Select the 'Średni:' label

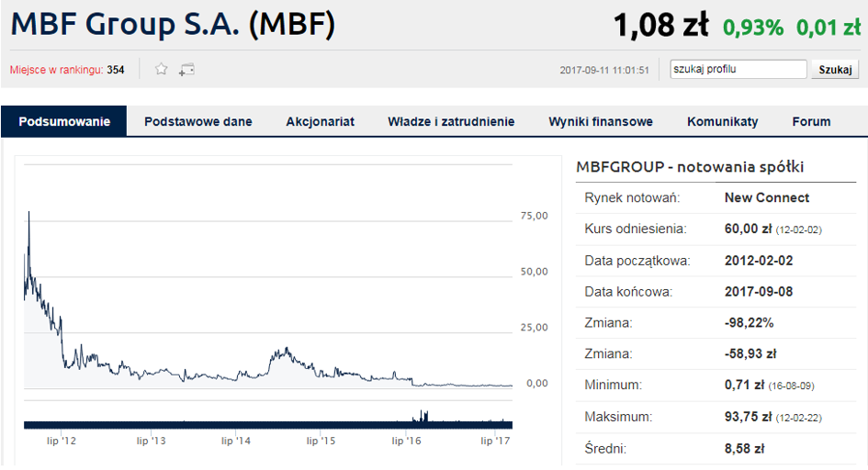[x=605, y=449]
